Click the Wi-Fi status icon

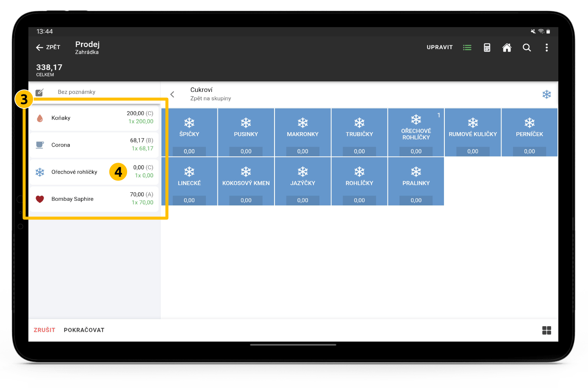[x=541, y=31]
